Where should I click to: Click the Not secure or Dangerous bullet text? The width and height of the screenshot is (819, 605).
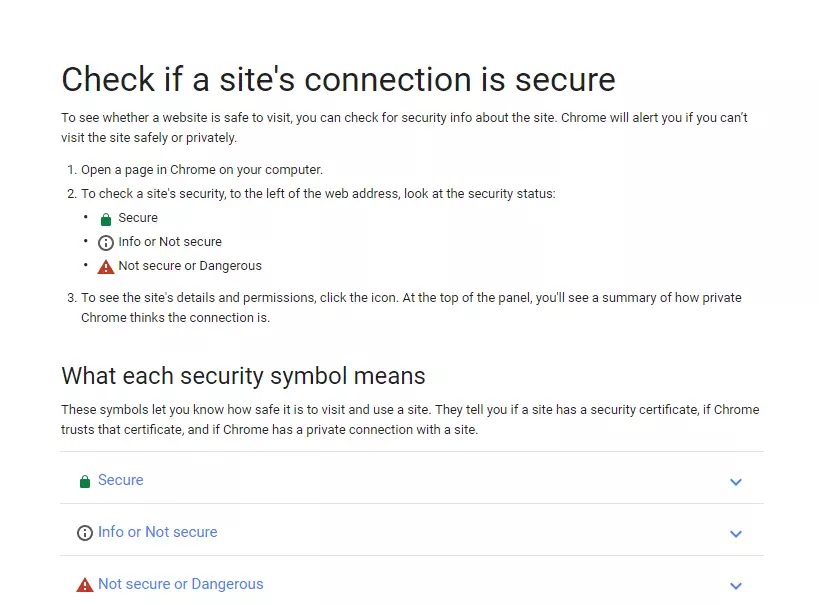[190, 265]
